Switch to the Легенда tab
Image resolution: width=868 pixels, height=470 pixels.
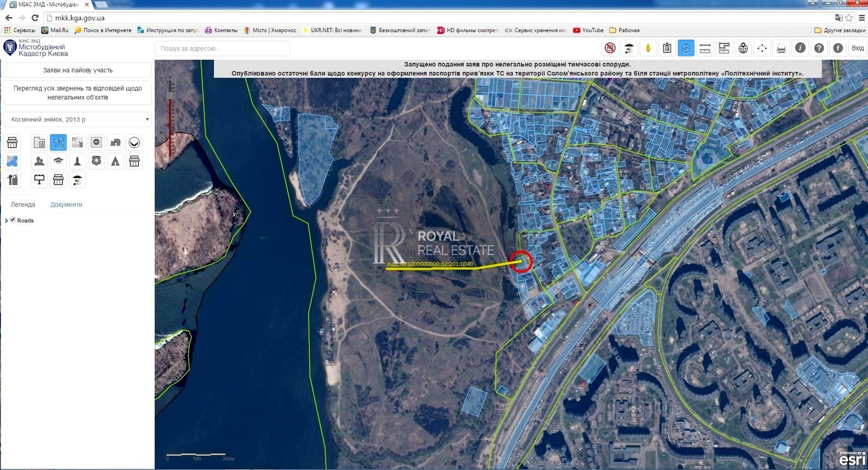point(23,205)
